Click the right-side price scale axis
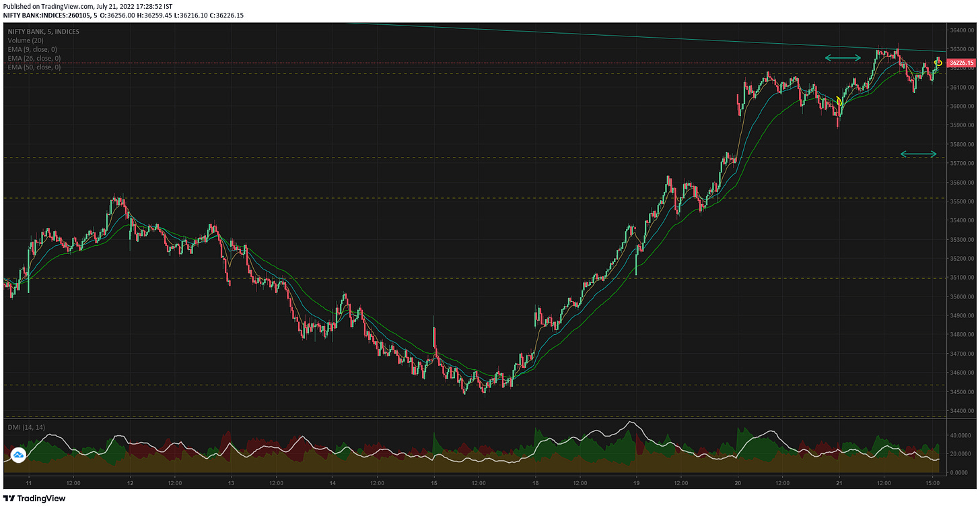The image size is (980, 508). 960,202
